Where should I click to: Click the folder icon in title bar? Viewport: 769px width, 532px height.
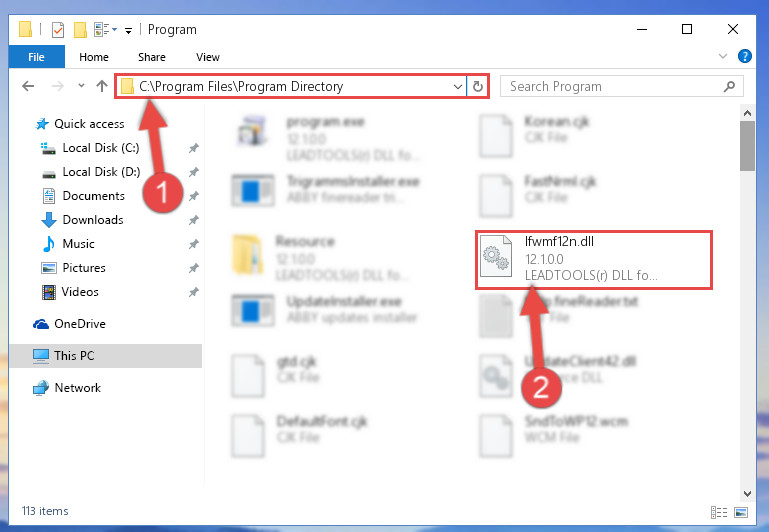tap(26, 29)
